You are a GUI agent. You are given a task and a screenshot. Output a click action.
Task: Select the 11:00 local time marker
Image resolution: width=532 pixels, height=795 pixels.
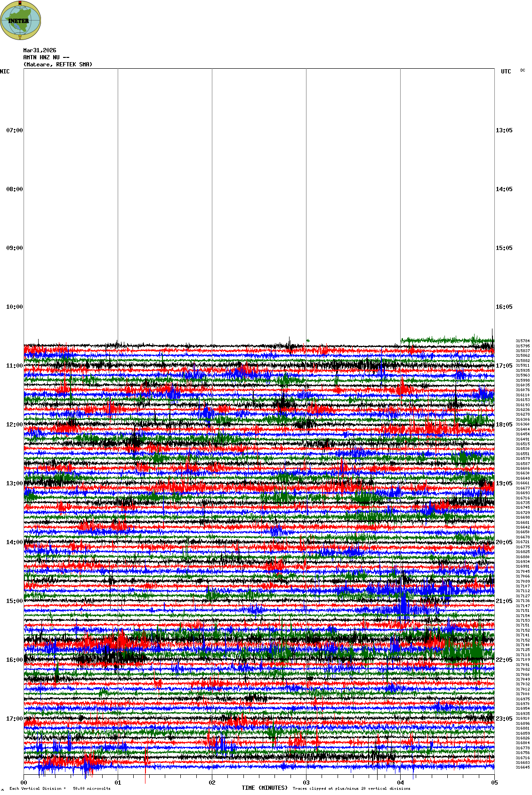click(14, 366)
